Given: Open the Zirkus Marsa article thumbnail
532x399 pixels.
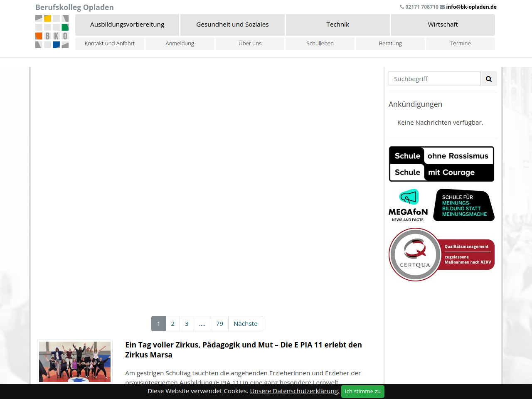Looking at the screenshot, I should point(75,362).
